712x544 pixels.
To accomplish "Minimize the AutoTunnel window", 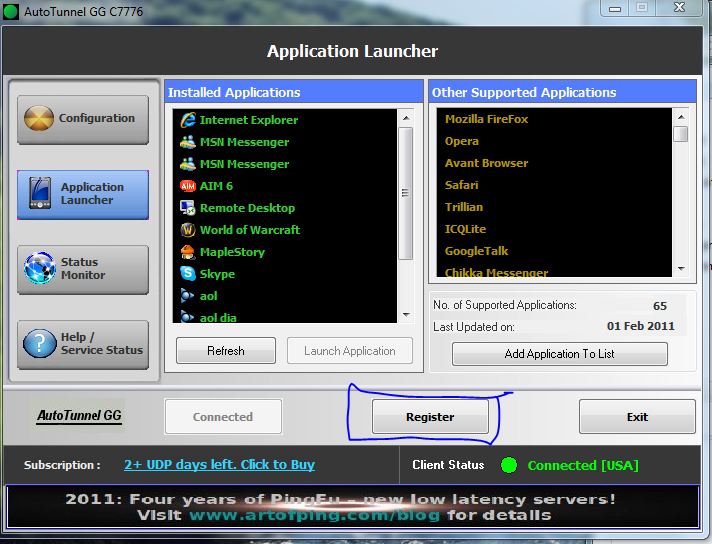I will tap(615, 8).
